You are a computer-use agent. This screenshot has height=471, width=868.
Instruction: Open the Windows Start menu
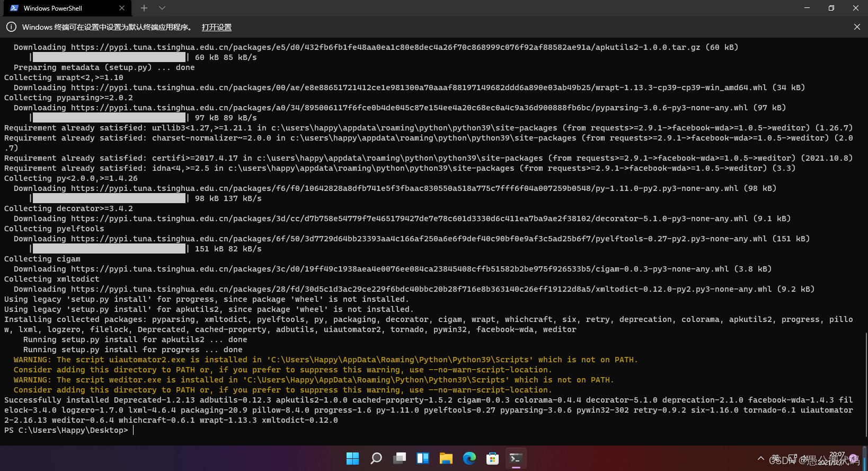[x=352, y=458]
